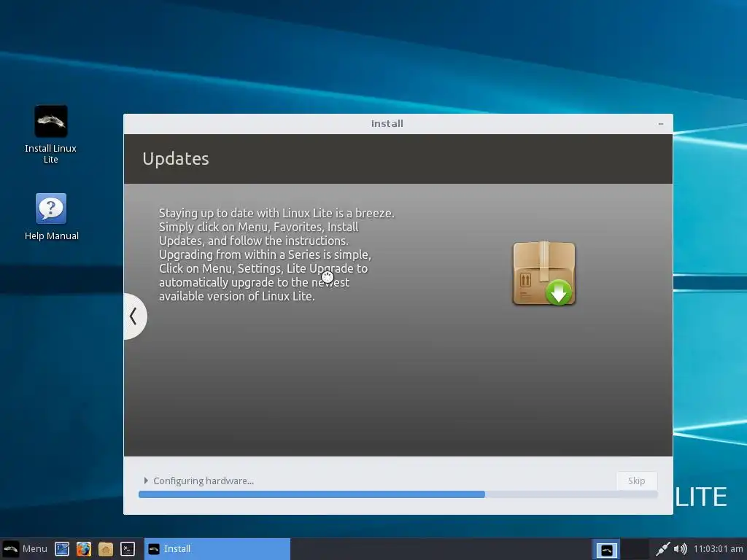Open the Help Manual desktop icon
747x560 pixels.
(x=51, y=217)
